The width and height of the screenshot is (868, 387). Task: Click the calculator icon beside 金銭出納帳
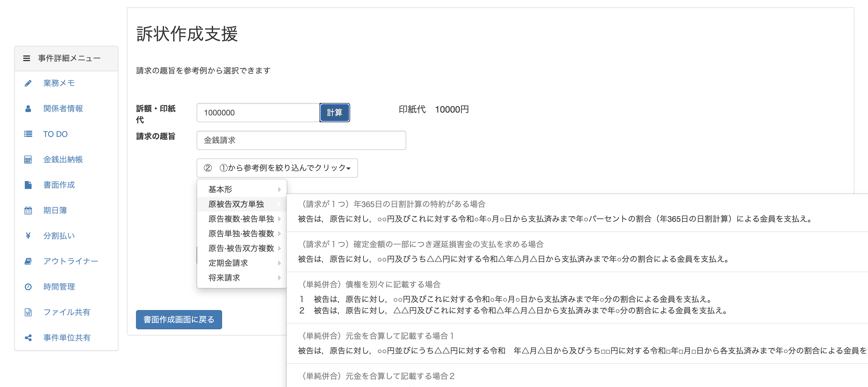[28, 160]
